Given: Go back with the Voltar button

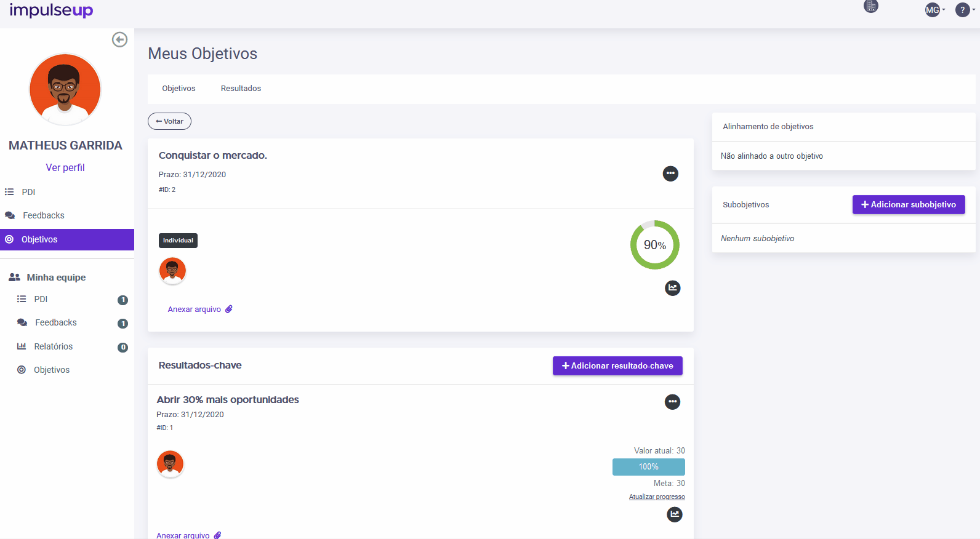Looking at the screenshot, I should tap(169, 121).
